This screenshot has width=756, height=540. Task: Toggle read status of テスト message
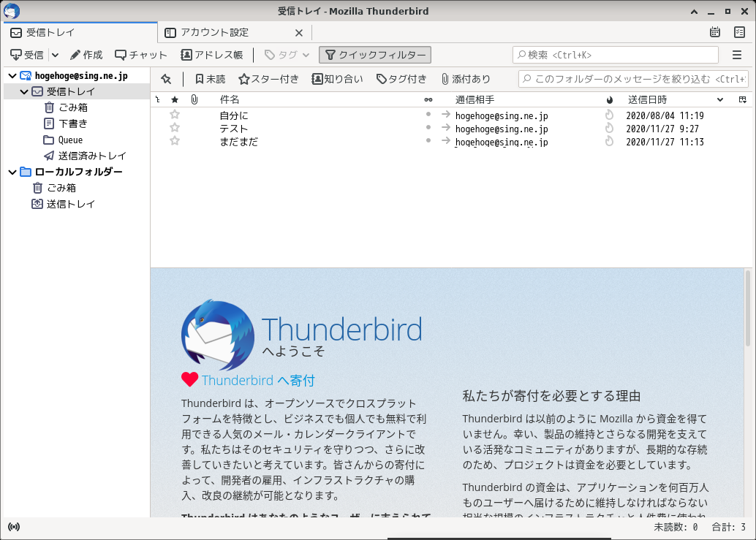(428, 128)
